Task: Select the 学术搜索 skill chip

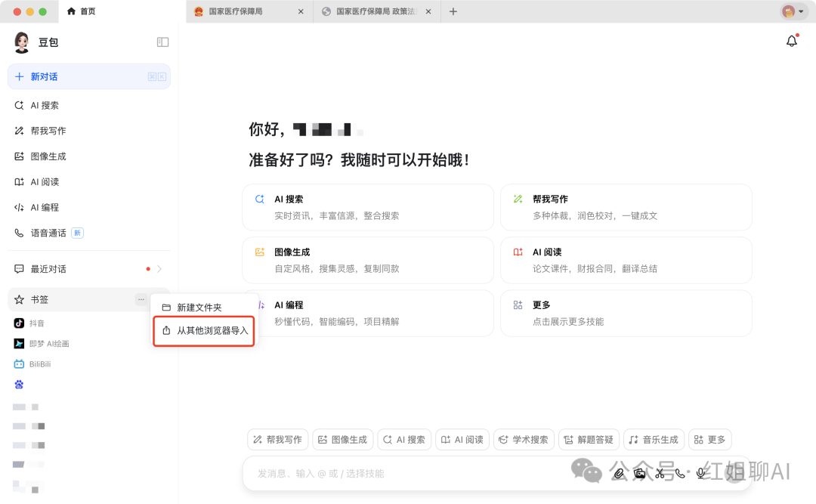Action: point(524,440)
